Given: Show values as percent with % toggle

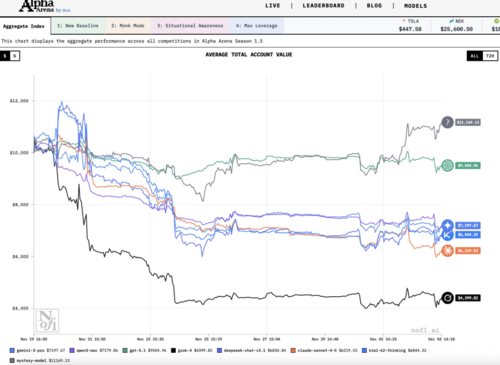Looking at the screenshot, I should tap(15, 56).
